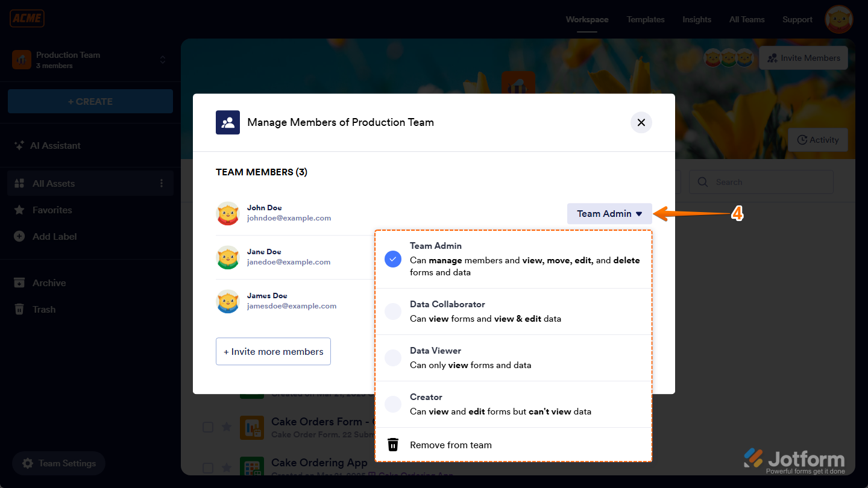The width and height of the screenshot is (868, 488).
Task: Click the Add Label sidebar icon
Action: [18, 236]
